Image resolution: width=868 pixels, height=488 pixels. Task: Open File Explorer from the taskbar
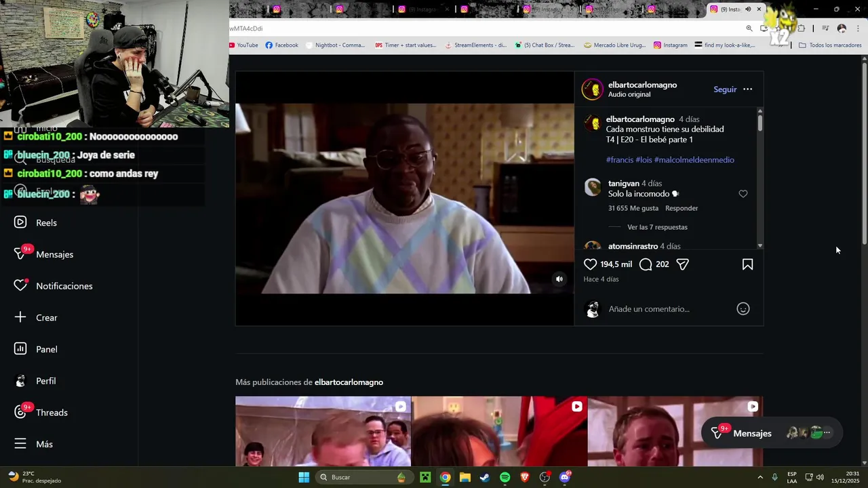click(465, 477)
